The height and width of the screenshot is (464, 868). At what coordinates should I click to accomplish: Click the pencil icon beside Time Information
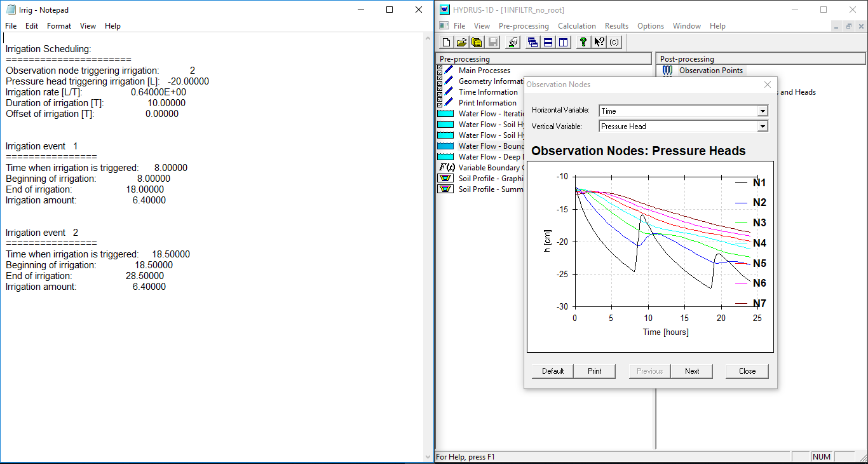pyautogui.click(x=449, y=92)
